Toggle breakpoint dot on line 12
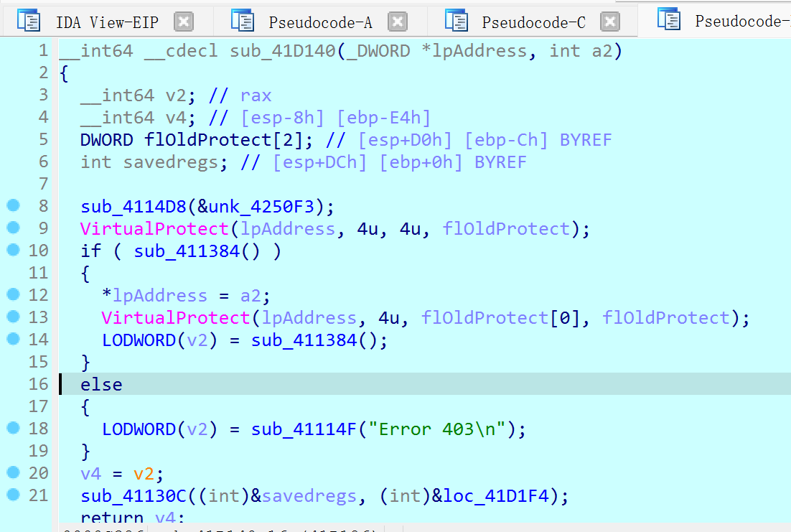The image size is (791, 532). click(x=13, y=295)
